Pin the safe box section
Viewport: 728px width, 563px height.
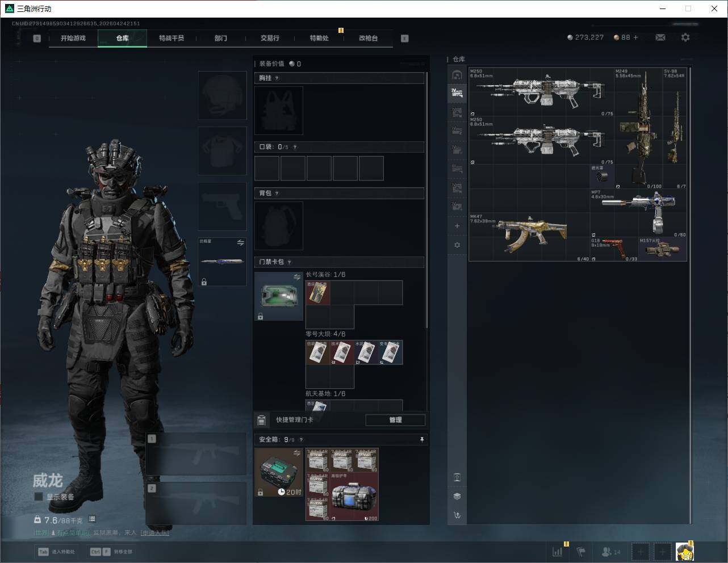point(421,439)
